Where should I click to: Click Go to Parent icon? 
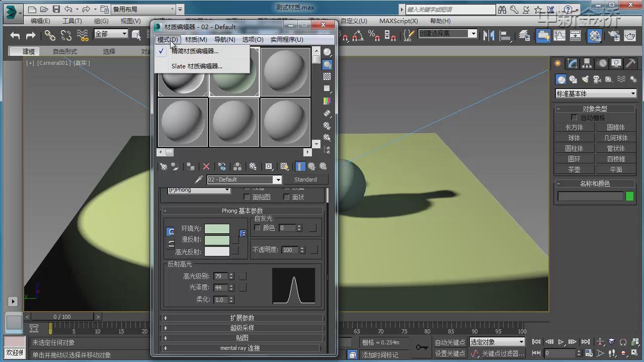click(x=311, y=166)
